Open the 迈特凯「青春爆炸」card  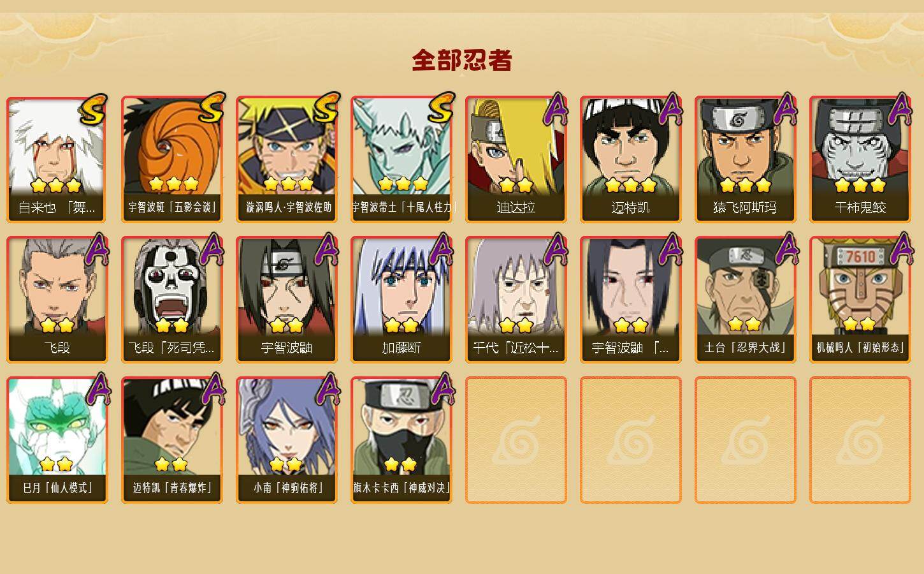click(x=171, y=440)
